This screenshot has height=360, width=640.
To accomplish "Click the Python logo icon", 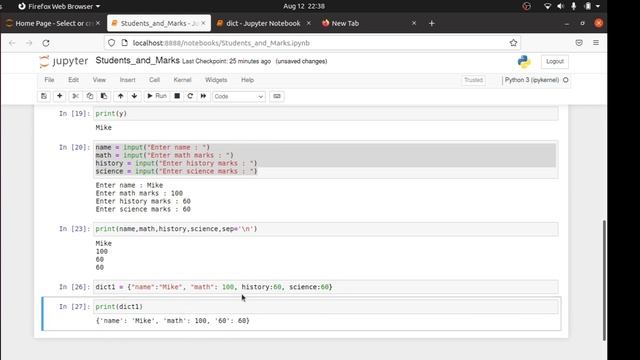I will [x=524, y=61].
